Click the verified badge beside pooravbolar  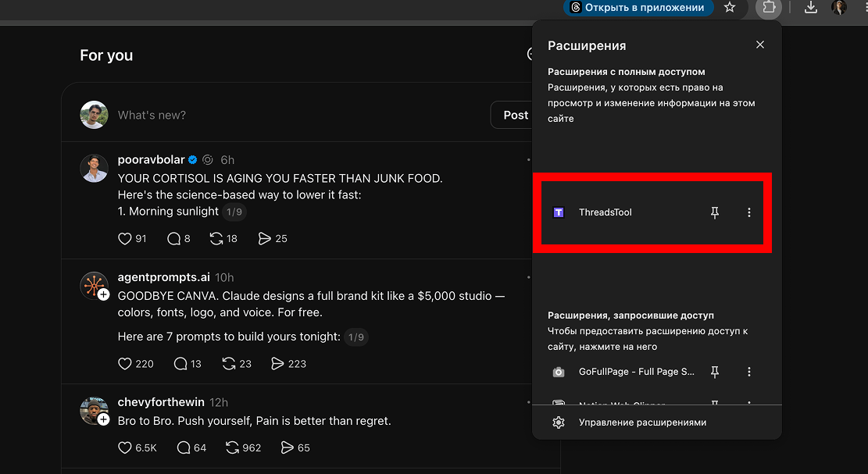[193, 160]
